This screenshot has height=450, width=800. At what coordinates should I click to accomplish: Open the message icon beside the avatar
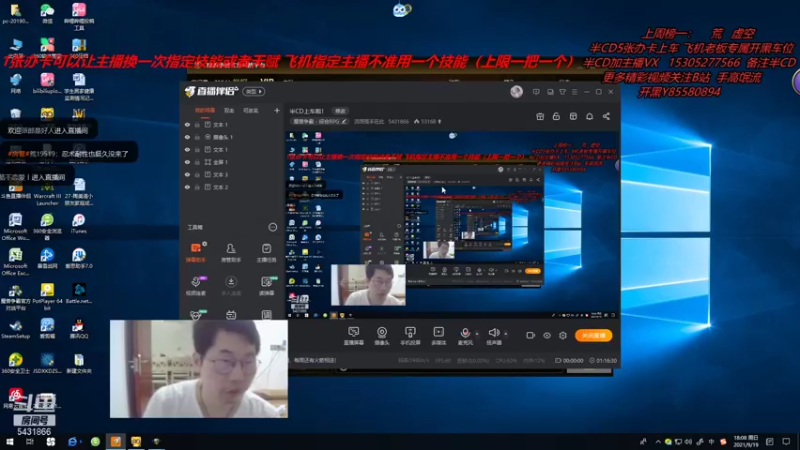click(536, 92)
